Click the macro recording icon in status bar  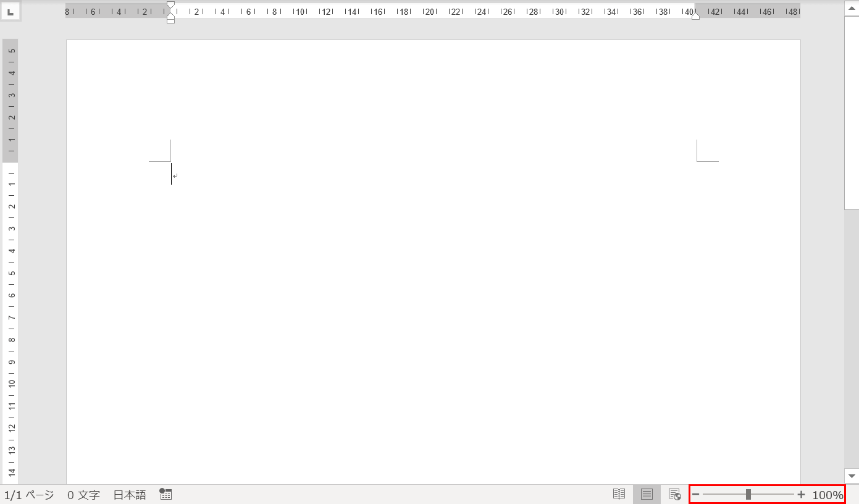click(x=166, y=494)
